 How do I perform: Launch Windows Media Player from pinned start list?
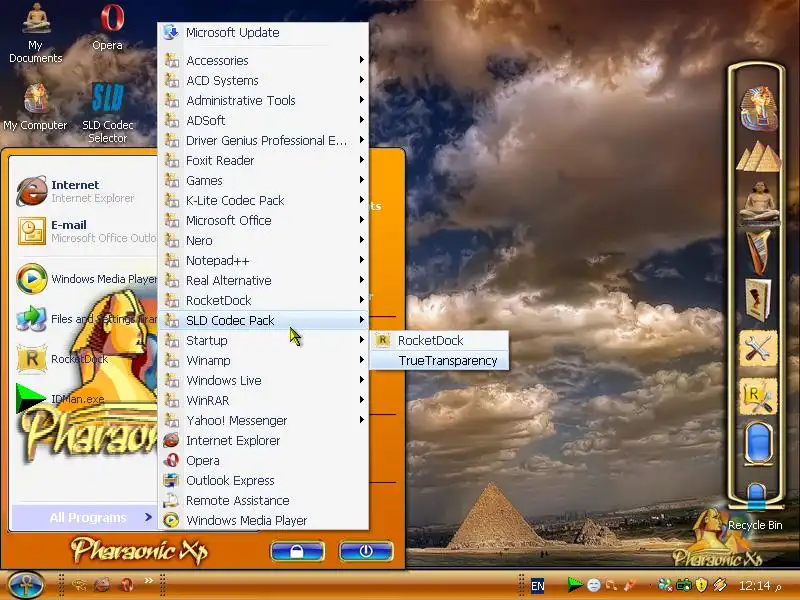click(85, 279)
